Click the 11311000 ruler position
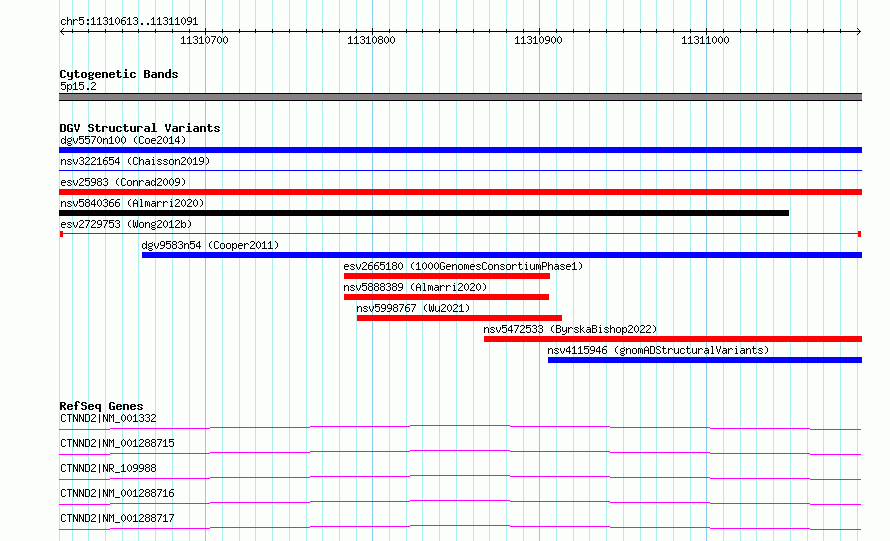This screenshot has height=541, width=890. click(x=705, y=40)
